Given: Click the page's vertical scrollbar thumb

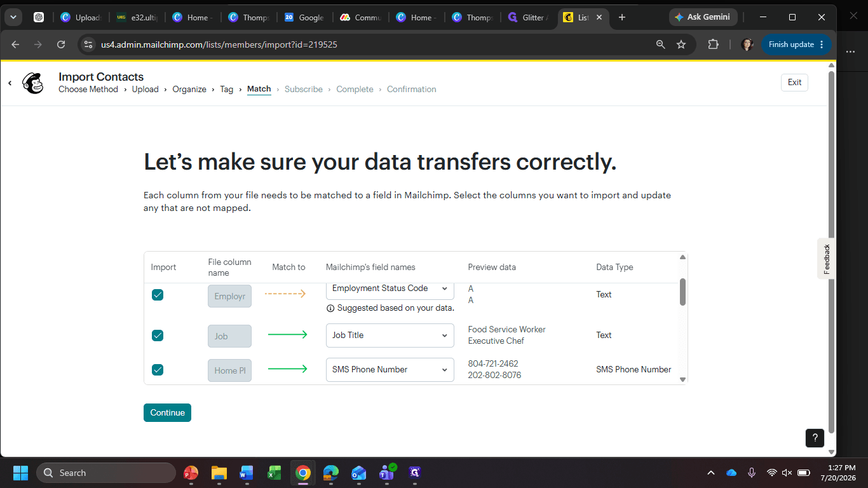Looking at the screenshot, I should [831, 251].
